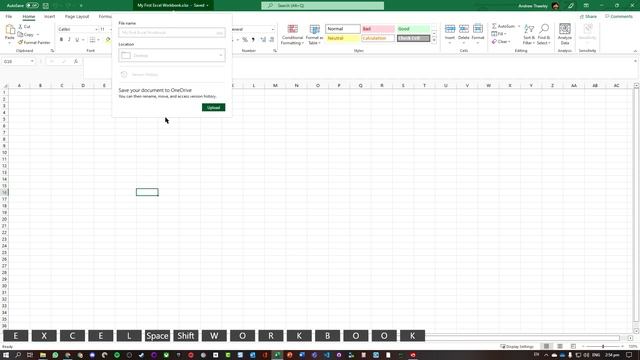The width and height of the screenshot is (640, 360).
Task: Open the font name dropdown (Calibri)
Action: [x=97, y=29]
